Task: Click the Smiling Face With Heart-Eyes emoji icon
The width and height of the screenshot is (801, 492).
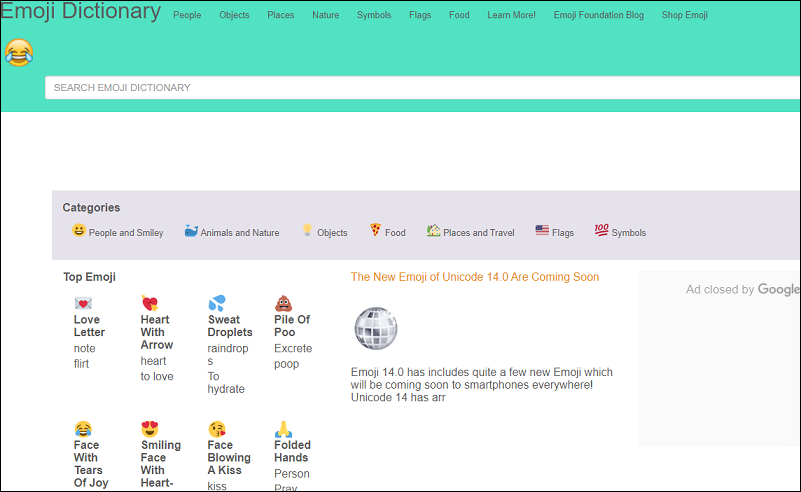Action: pos(150,429)
